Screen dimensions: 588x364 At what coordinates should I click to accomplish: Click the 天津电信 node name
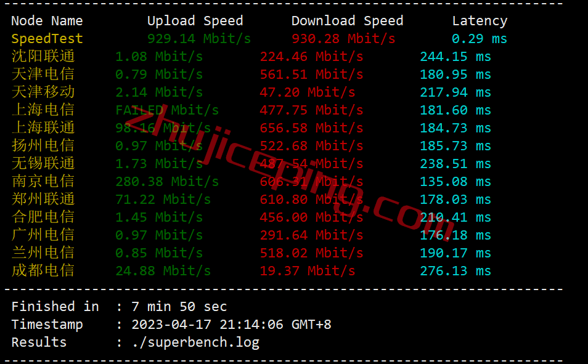tap(43, 75)
